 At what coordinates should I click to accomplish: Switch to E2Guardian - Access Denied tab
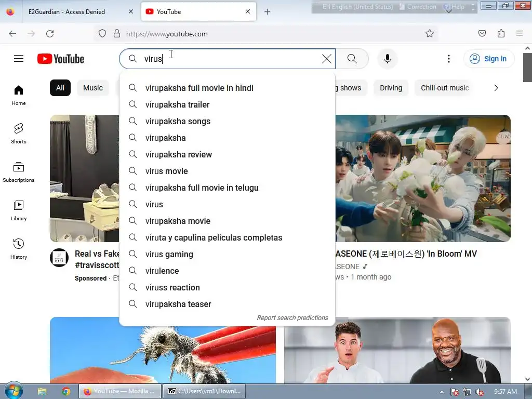[81, 11]
